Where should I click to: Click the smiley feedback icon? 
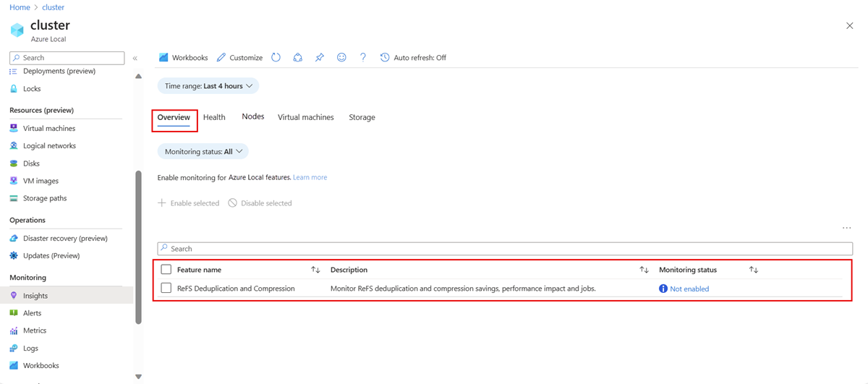(341, 58)
